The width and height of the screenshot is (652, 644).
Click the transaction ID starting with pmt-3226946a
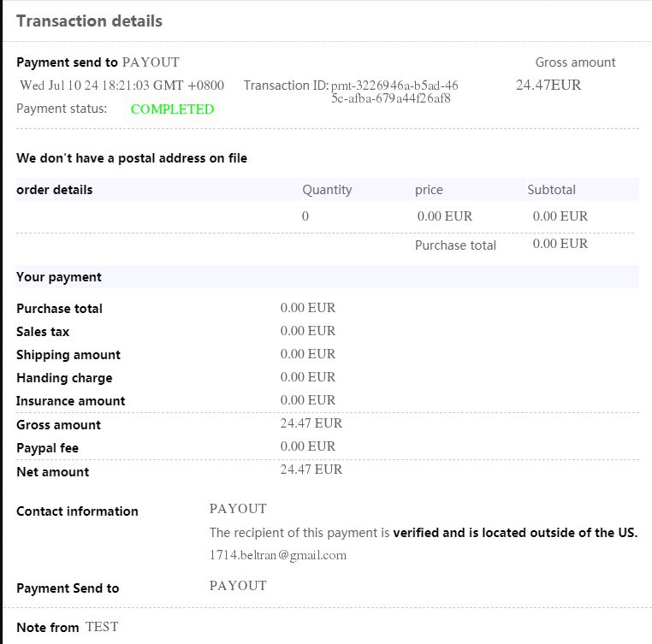click(394, 92)
